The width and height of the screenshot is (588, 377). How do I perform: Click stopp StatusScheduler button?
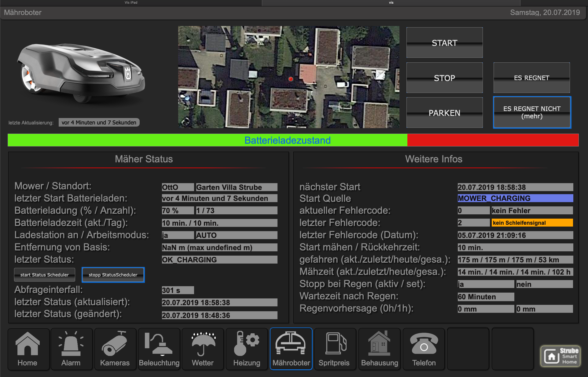coord(113,275)
